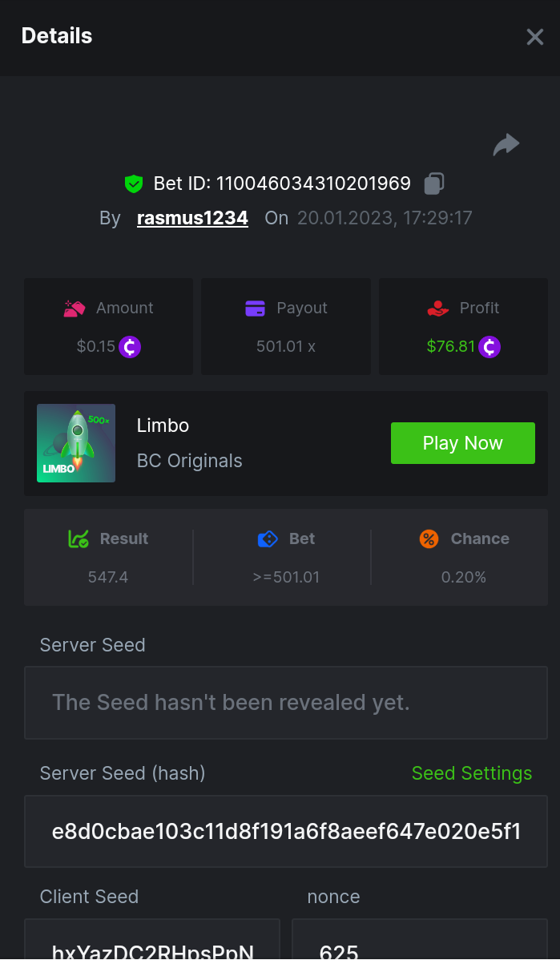Open the Limbo game thumbnail
560x960 pixels.
[76, 443]
